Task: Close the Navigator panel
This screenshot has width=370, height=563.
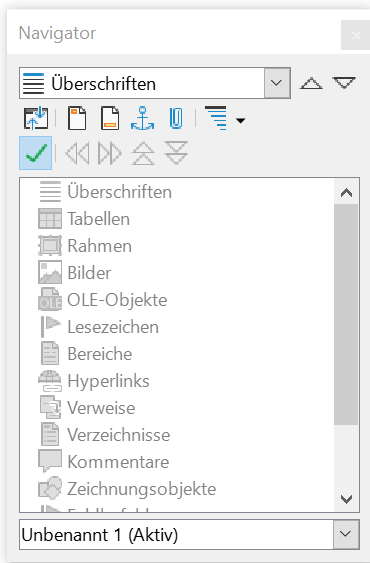Action: (356, 35)
